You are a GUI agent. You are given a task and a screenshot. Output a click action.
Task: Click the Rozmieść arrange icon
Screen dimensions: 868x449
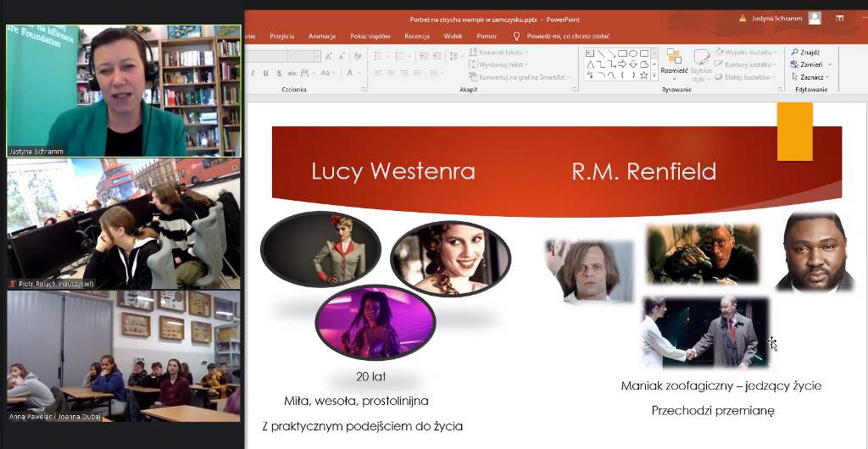pyautogui.click(x=674, y=58)
